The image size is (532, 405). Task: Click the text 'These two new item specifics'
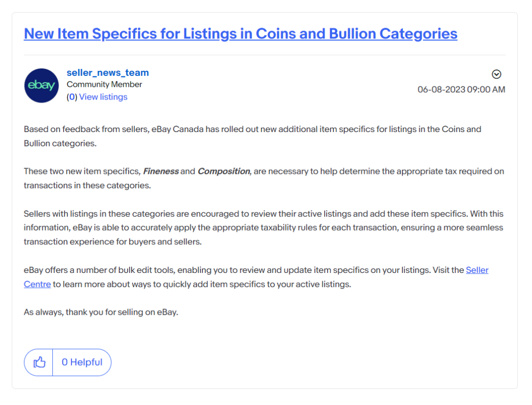[x=81, y=171]
